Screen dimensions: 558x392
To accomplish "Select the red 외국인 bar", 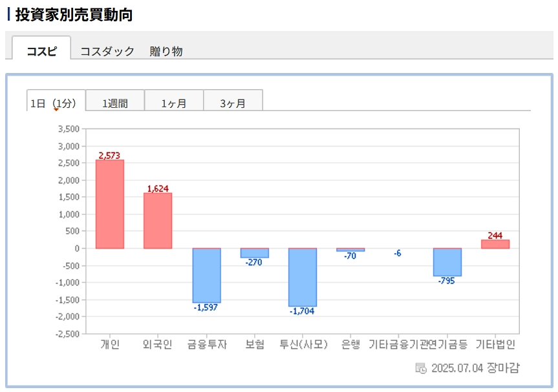I will point(158,220).
